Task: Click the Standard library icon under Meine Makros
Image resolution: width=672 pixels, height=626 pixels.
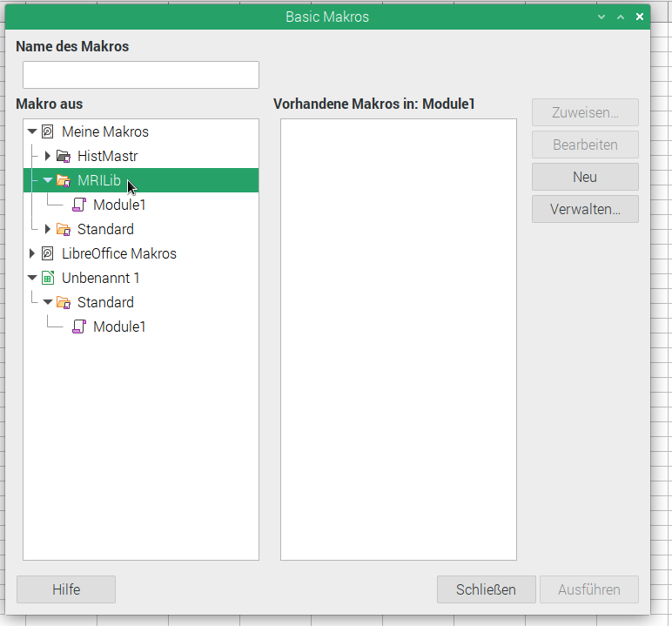Action: [x=64, y=230]
